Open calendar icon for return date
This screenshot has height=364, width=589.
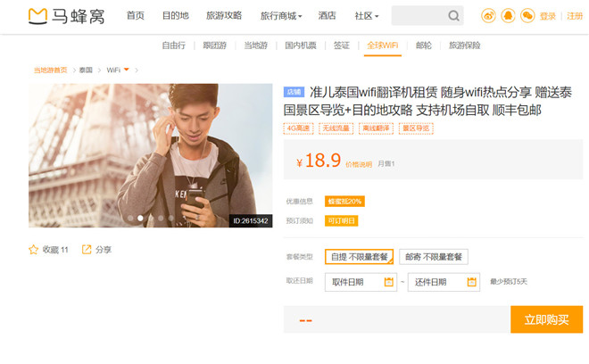coord(471,282)
